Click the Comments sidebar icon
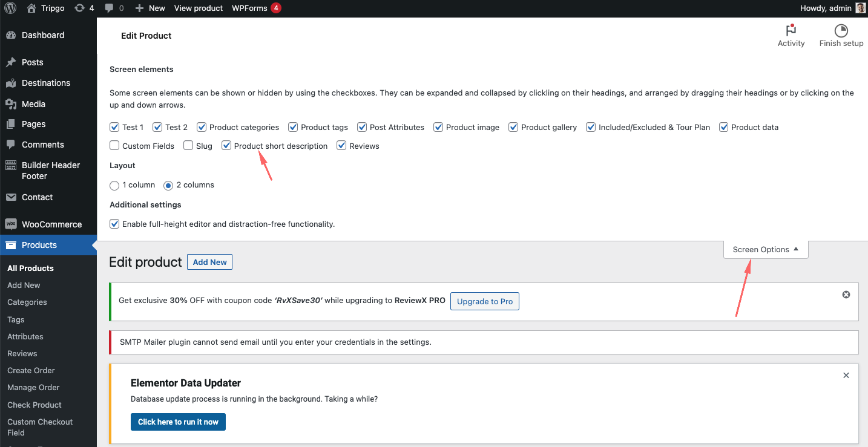Screen dimensions: 868x447 (11, 145)
